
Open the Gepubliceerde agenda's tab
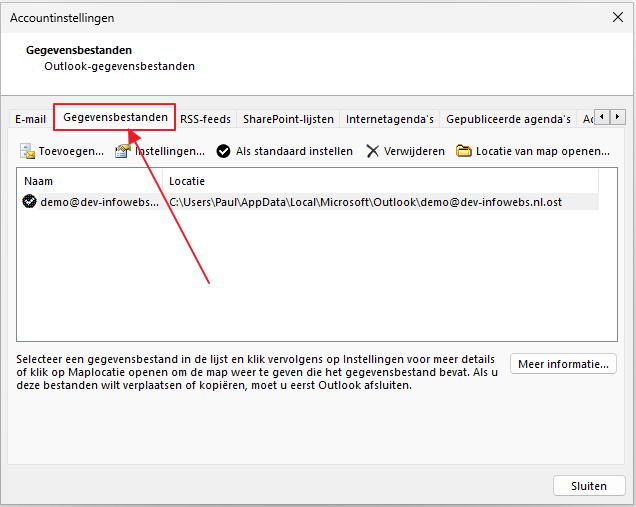(508, 119)
